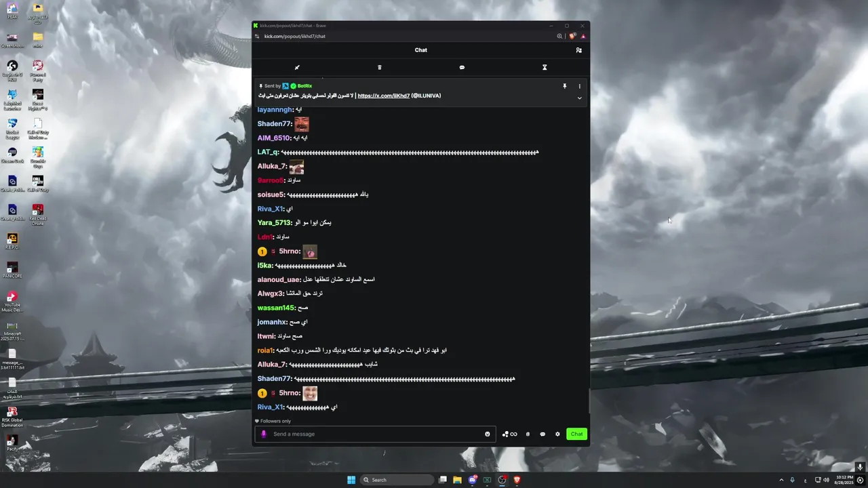The width and height of the screenshot is (868, 488).
Task: Open the chat user list icon
Action: click(x=578, y=50)
